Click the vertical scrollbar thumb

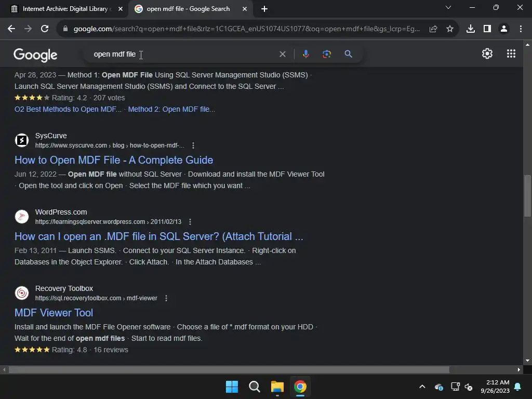527,196
